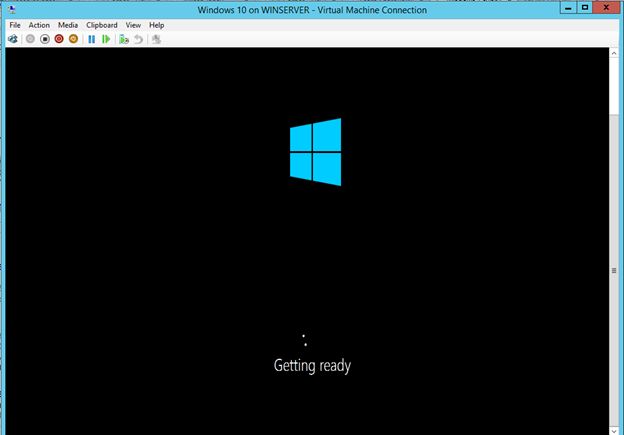
Task: Close the Virtual Machine Connection window
Action: [606, 8]
